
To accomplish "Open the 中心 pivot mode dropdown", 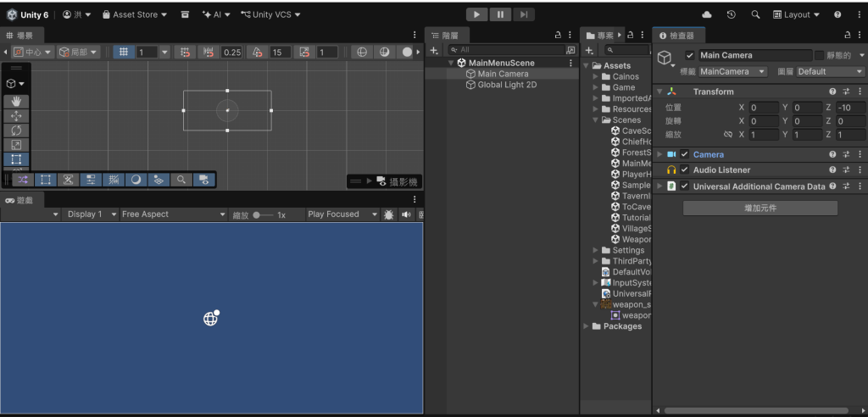I will 32,52.
